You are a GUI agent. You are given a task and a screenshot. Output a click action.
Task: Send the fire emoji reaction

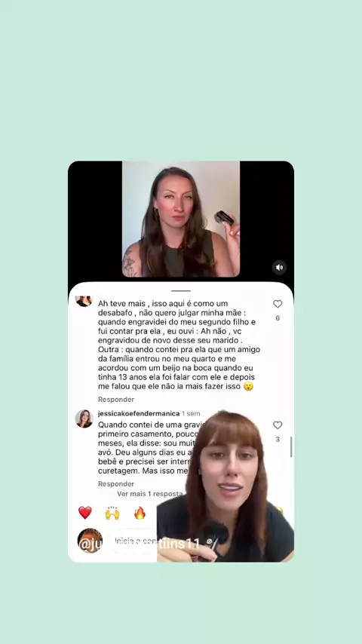(140, 513)
